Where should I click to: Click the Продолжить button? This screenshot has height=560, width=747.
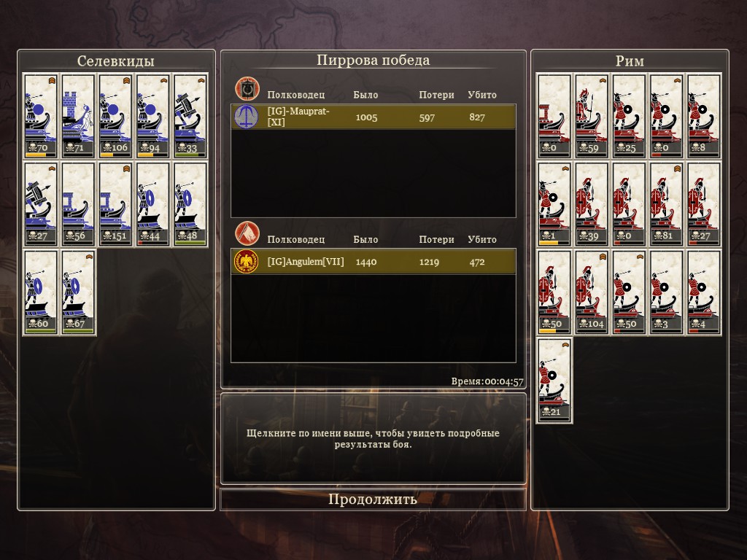[x=373, y=499]
